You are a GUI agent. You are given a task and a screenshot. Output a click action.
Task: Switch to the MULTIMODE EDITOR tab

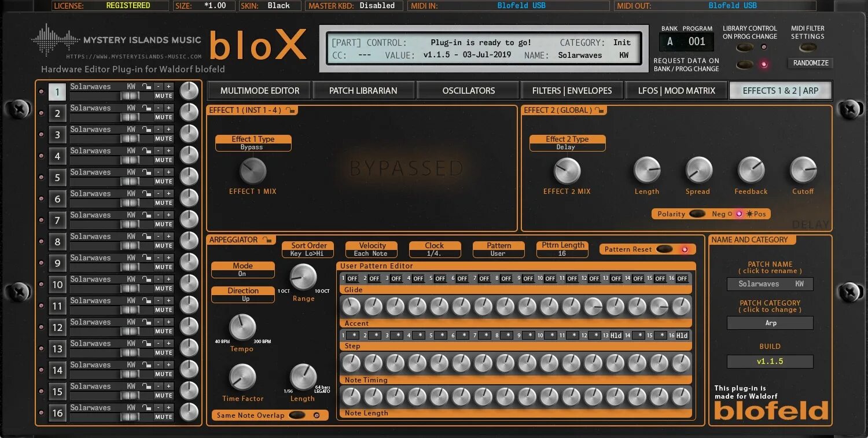tap(260, 91)
